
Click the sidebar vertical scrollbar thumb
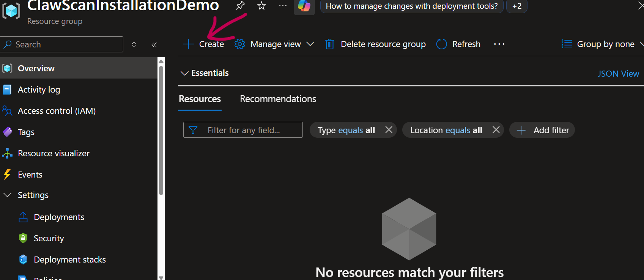click(161, 130)
